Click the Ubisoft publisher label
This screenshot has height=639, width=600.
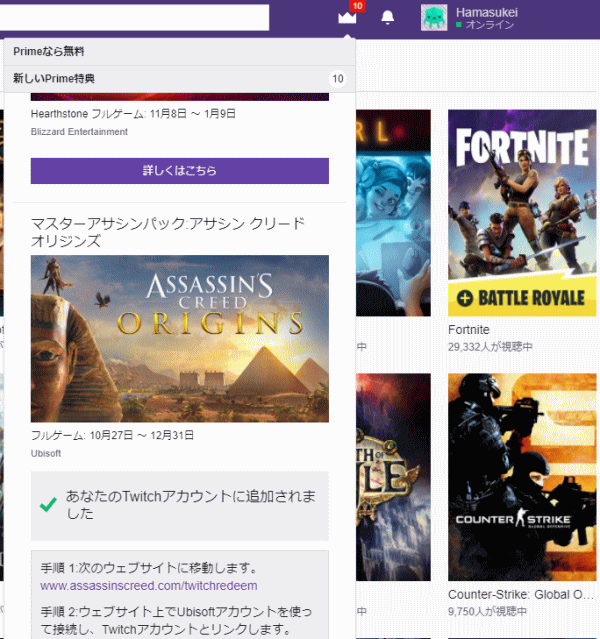(46, 453)
